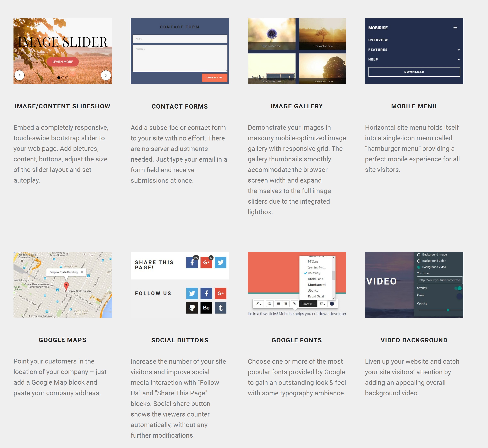The image size is (488, 448).
Task: Expand the Help dropdown menu
Action: [x=458, y=59]
